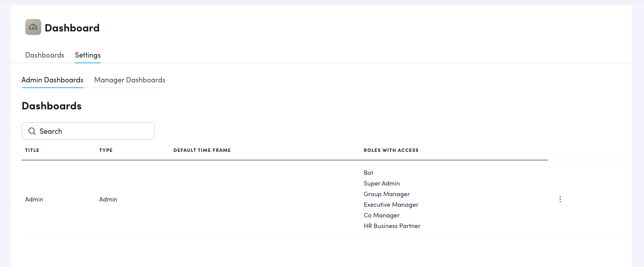This screenshot has width=644, height=267.
Task: Switch to the Dashboards tab
Action: pos(45,55)
